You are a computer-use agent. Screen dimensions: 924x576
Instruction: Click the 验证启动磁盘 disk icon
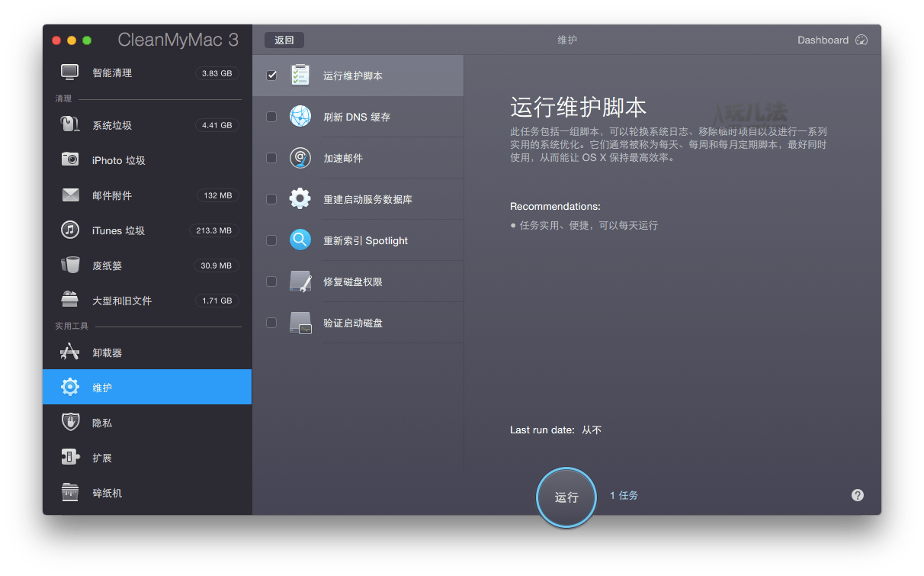[x=300, y=323]
